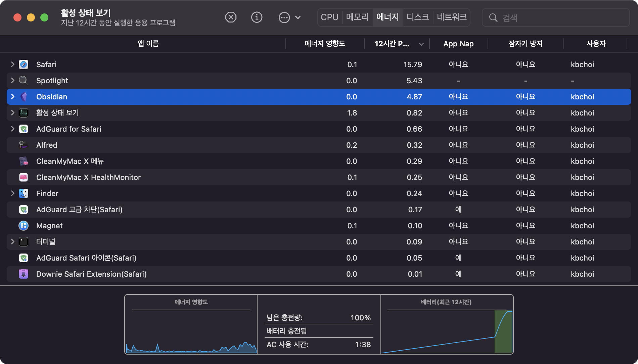This screenshot has width=638, height=364.
Task: Sort by 잠자기 방지 column header
Action: (x=526, y=44)
